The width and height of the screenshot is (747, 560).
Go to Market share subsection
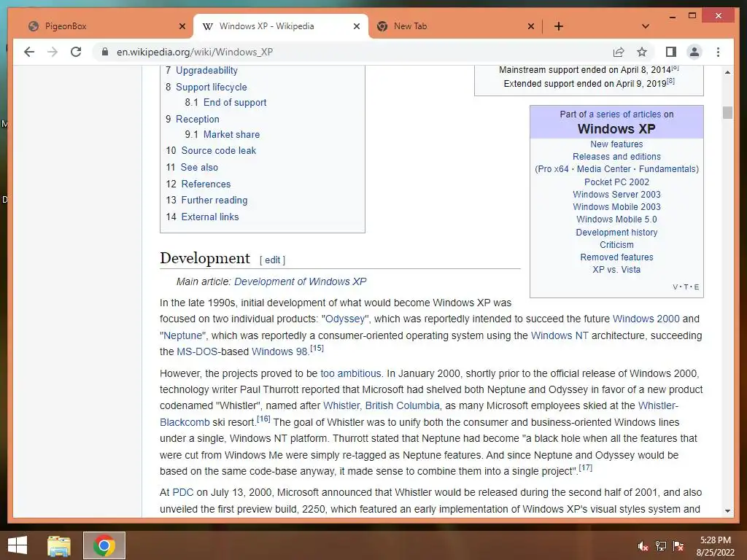pyautogui.click(x=231, y=134)
